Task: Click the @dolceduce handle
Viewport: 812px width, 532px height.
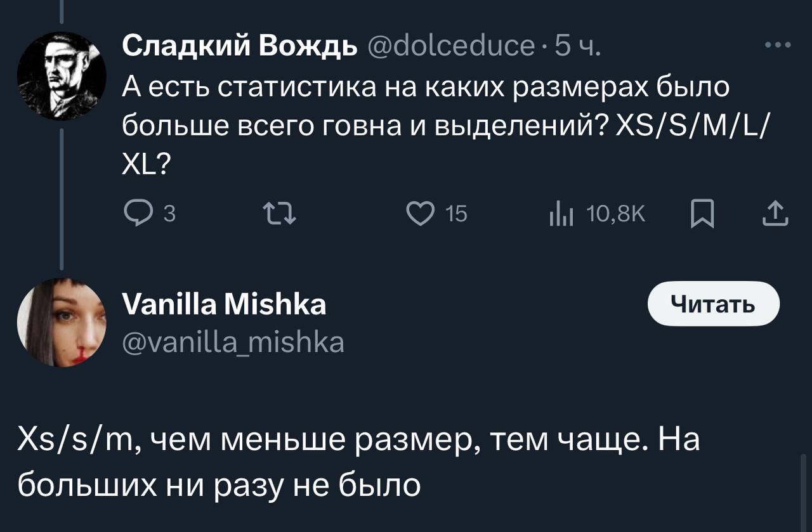Action: pos(451,46)
